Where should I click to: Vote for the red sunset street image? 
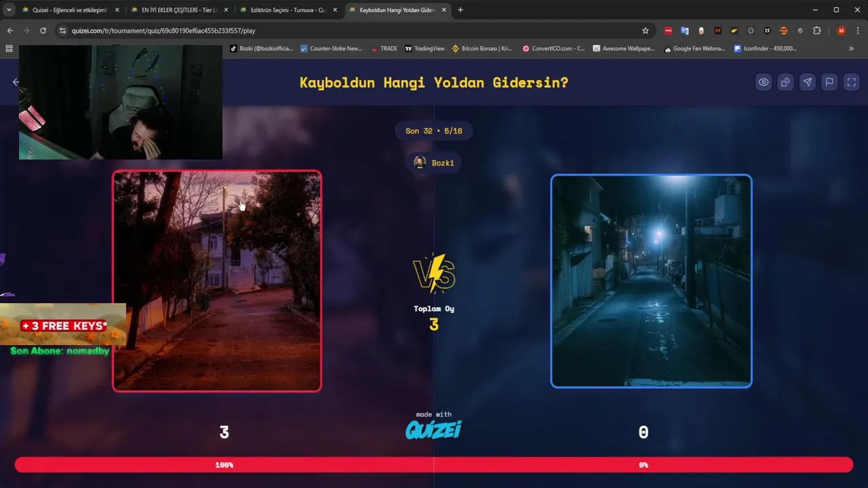coord(217,281)
